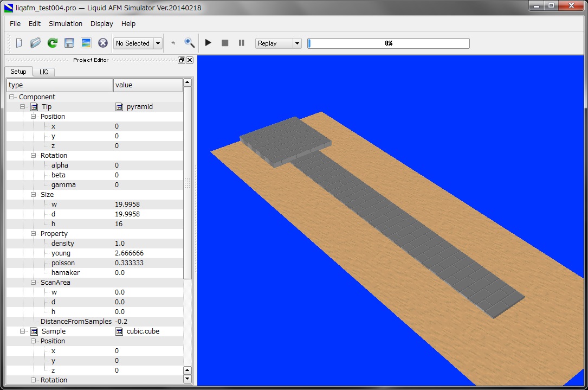
Task: Open a project with the folder icon
Action: (36, 43)
